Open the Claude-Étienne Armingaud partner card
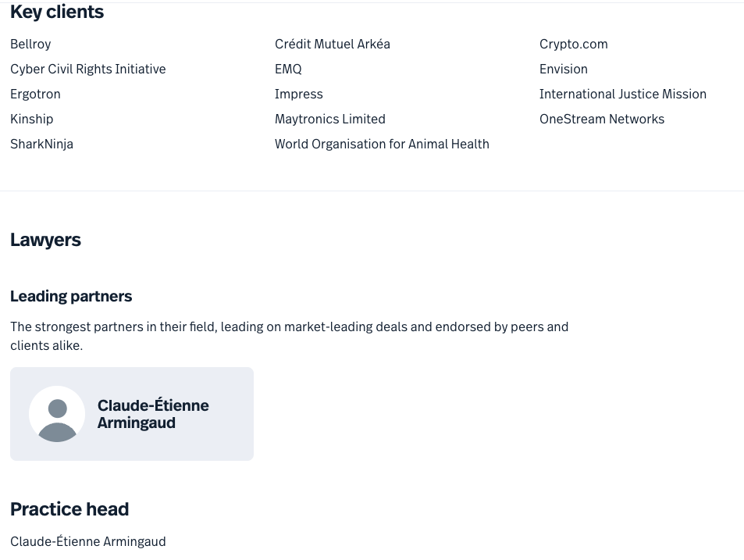Image resolution: width=744 pixels, height=560 pixels. coord(153,414)
